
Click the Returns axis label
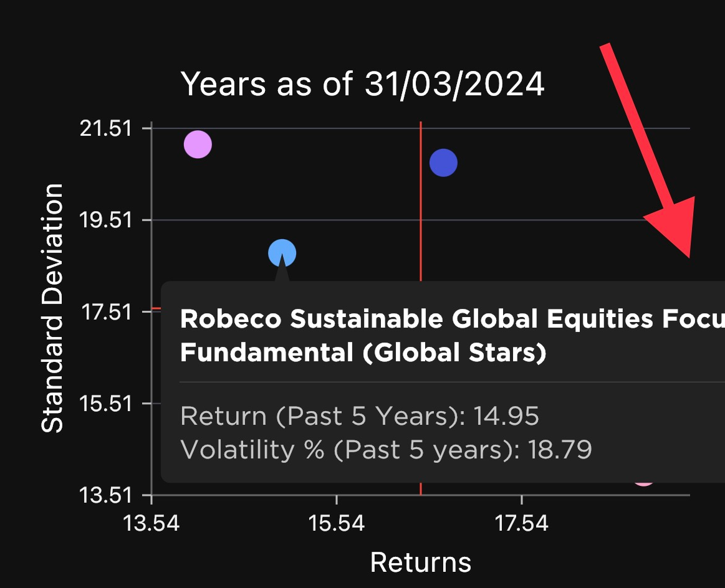[421, 562]
